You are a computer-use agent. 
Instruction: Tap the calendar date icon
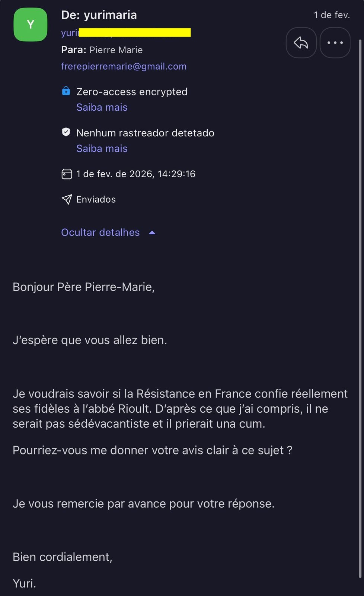pyautogui.click(x=67, y=174)
